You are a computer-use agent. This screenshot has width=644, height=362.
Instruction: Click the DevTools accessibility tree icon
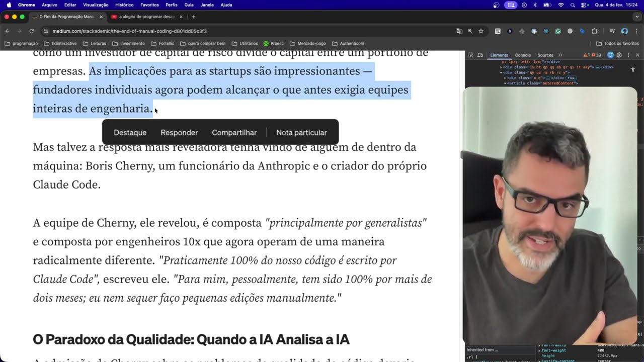pyautogui.click(x=633, y=69)
